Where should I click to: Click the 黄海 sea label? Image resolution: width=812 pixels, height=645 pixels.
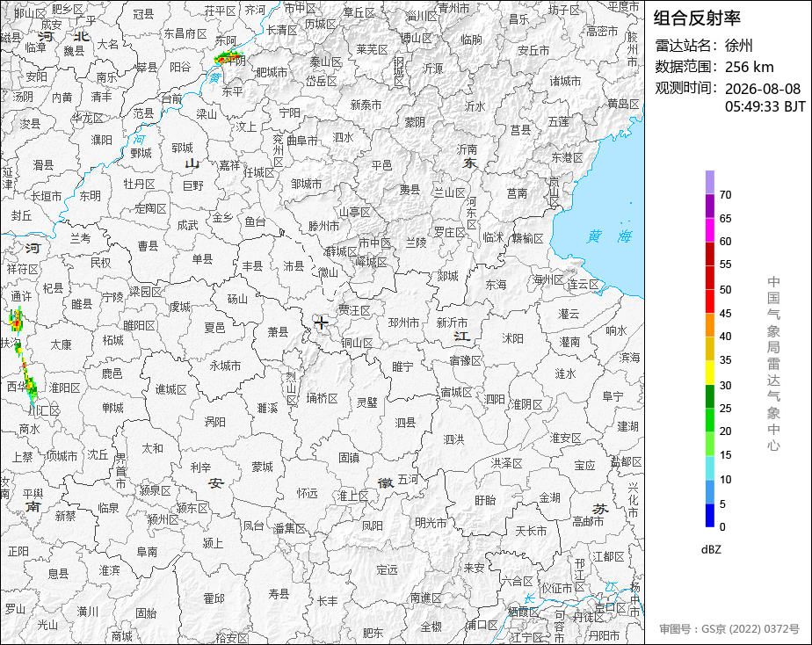coord(610,236)
